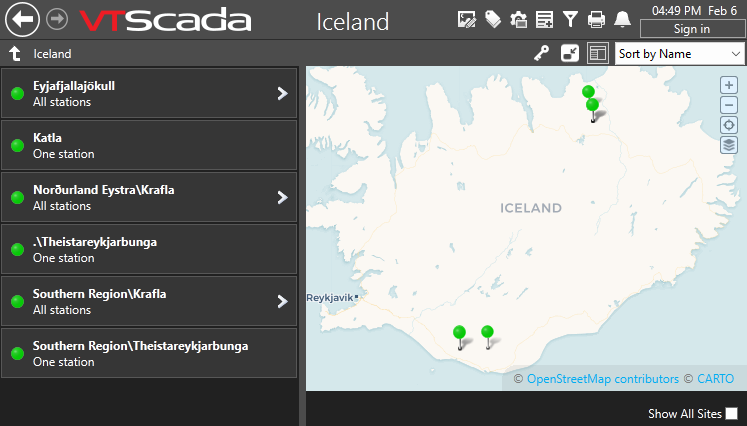The height and width of the screenshot is (426, 747).
Task: Click the add operator note icon
Action: pos(545,19)
